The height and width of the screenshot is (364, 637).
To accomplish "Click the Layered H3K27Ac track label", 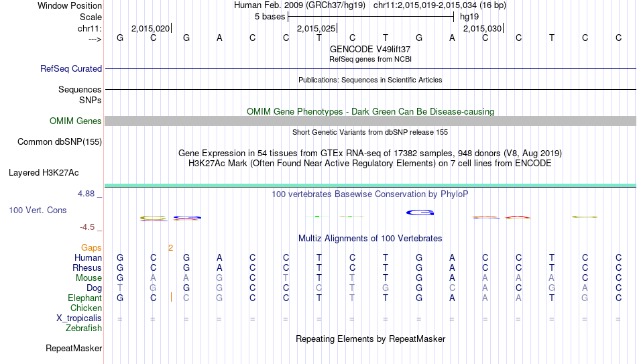I will (x=44, y=173).
